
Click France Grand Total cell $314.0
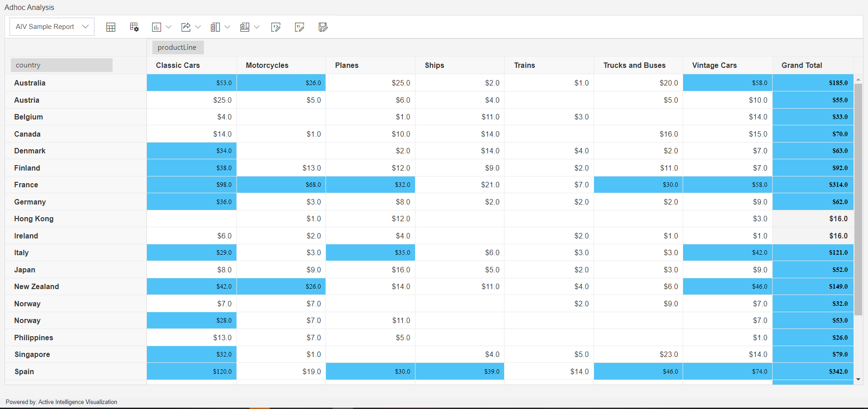tap(813, 185)
